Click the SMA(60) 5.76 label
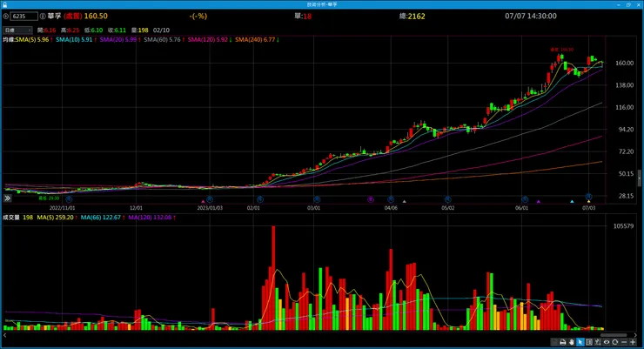This screenshot has width=644, height=349. point(162,40)
